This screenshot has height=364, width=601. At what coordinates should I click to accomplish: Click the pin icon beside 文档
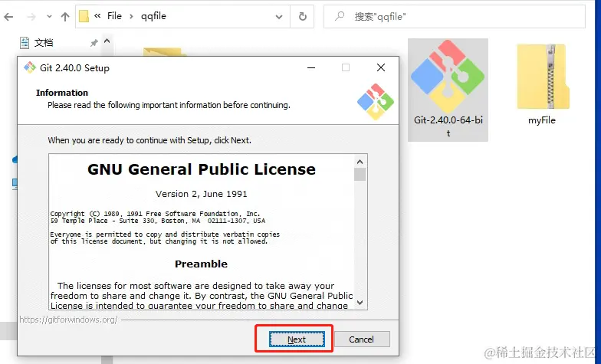[94, 43]
